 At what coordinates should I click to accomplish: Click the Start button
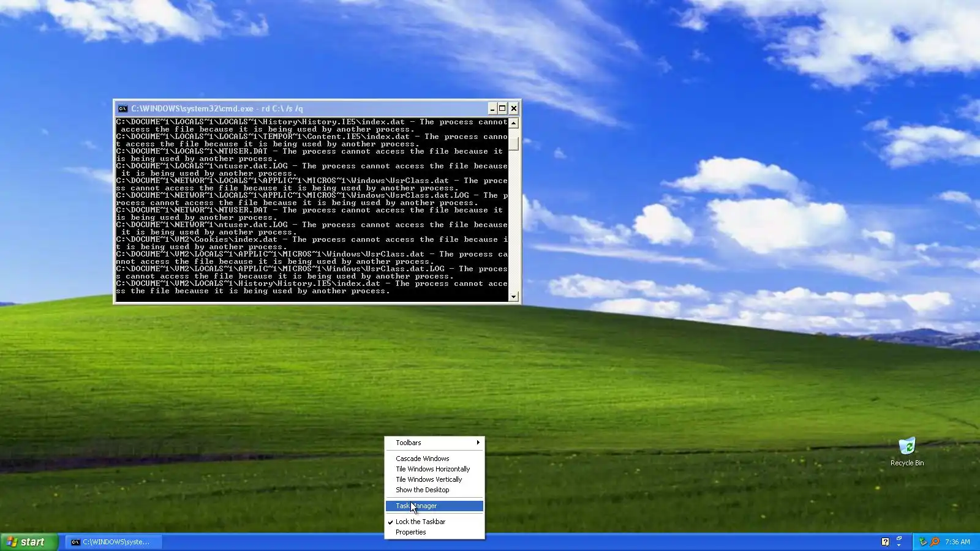29,542
